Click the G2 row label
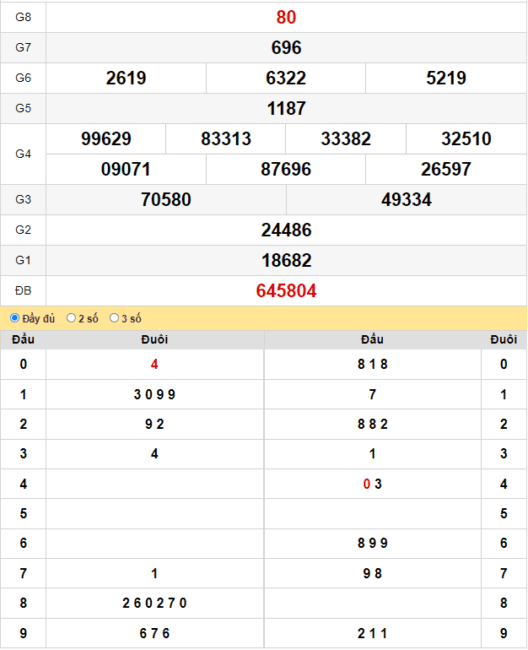 (x=23, y=230)
